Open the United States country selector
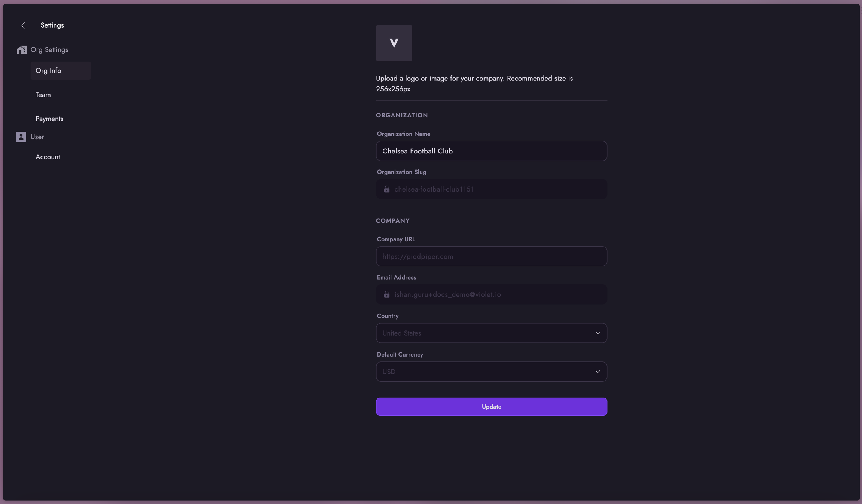The height and width of the screenshot is (504, 862). click(486, 333)
